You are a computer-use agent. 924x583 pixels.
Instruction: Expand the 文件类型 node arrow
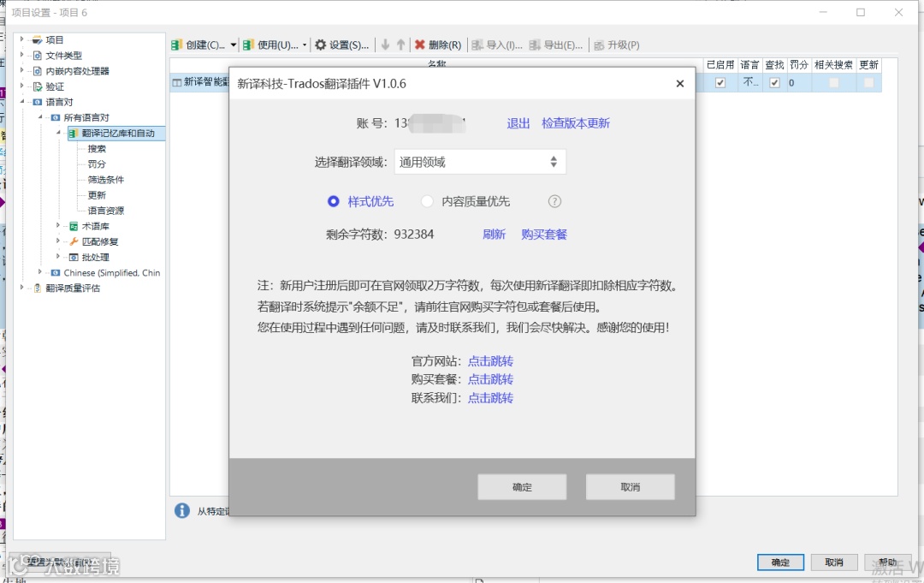(x=21, y=55)
